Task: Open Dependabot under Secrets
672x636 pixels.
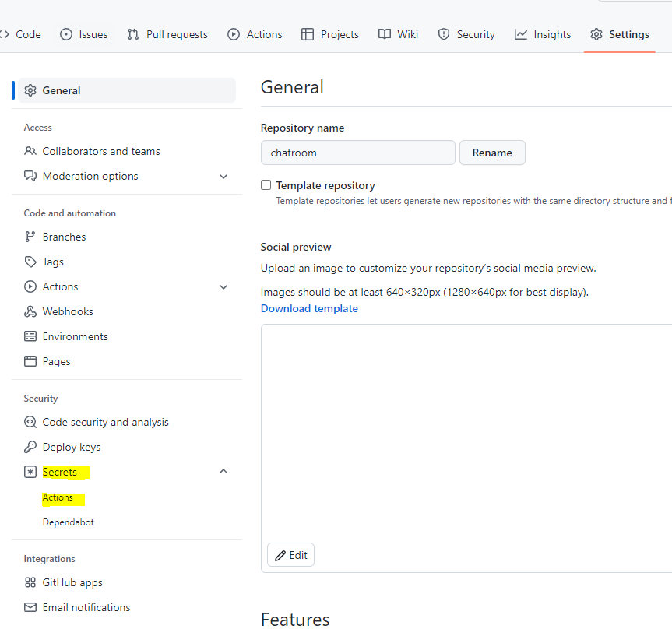Action: coord(69,522)
